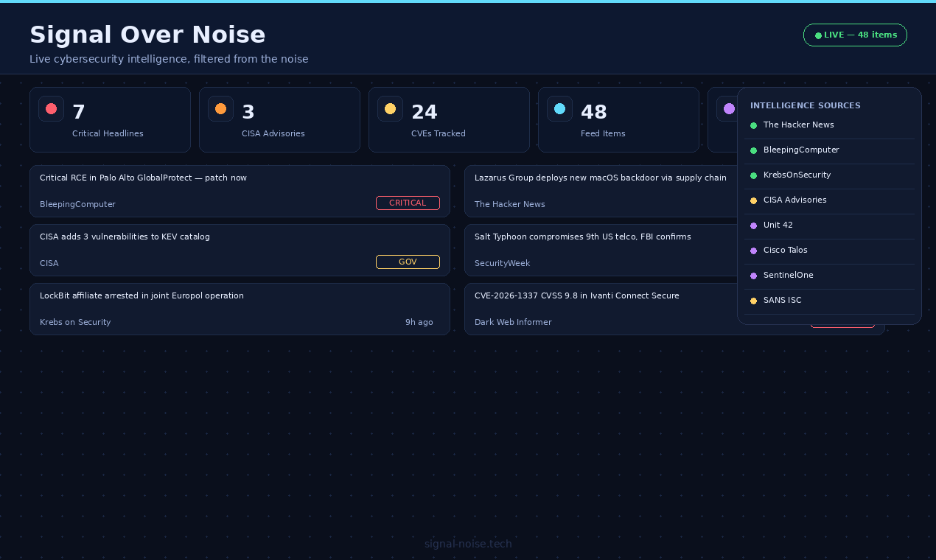The width and height of the screenshot is (936, 560).
Task: Click the GOV badge on the CISA card
Action: coord(408,262)
